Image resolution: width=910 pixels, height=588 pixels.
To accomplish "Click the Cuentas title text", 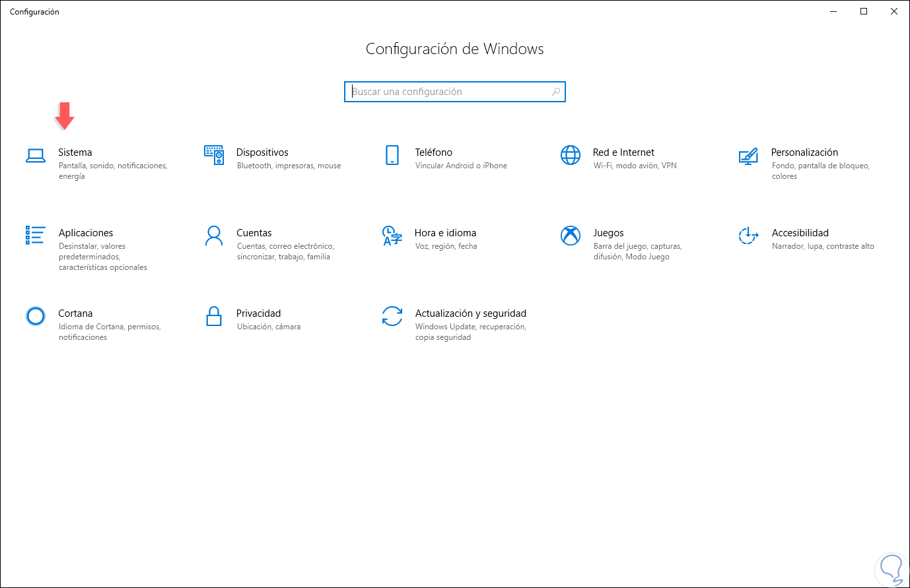I will 254,233.
